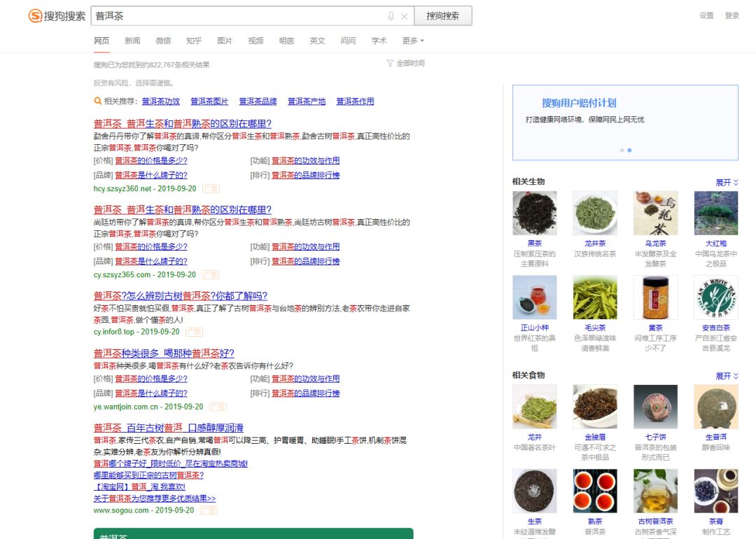The image size is (756, 539).
Task: Click the microphone voice search icon
Action: coord(391,16)
